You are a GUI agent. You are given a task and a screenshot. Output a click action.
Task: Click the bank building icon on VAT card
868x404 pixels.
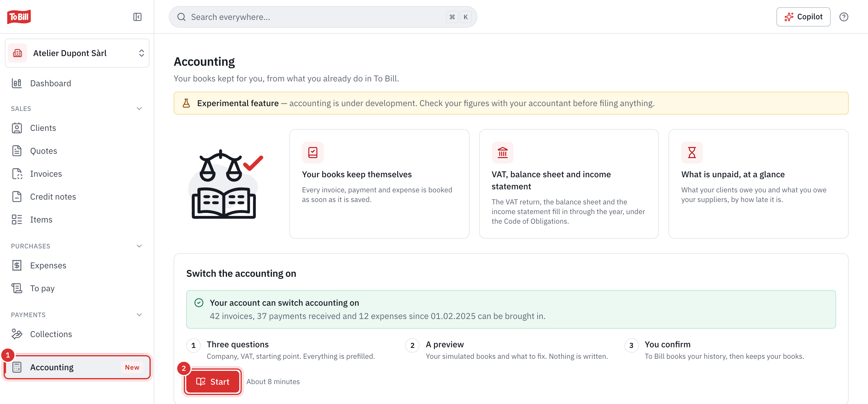(x=502, y=152)
